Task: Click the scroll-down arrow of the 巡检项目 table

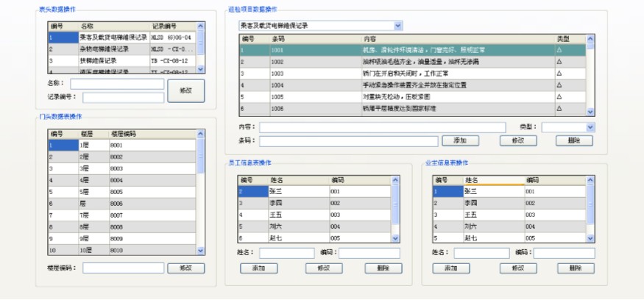Action: click(590, 112)
